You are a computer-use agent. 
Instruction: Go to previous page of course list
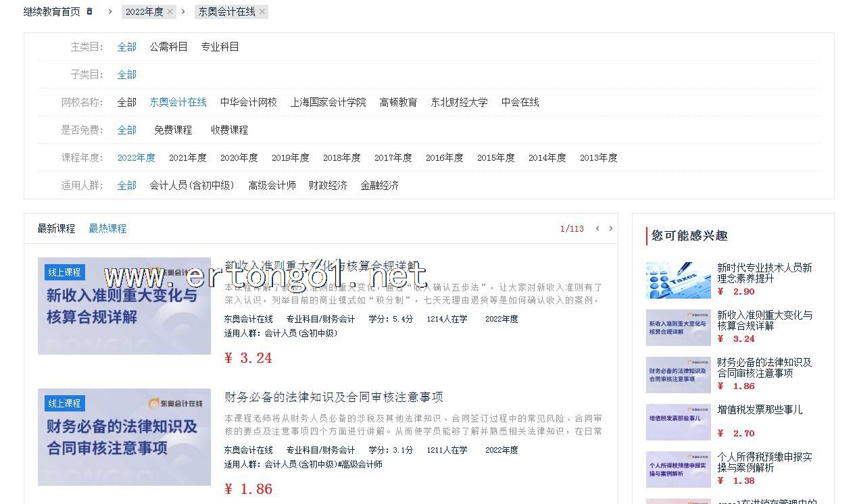pos(597,228)
